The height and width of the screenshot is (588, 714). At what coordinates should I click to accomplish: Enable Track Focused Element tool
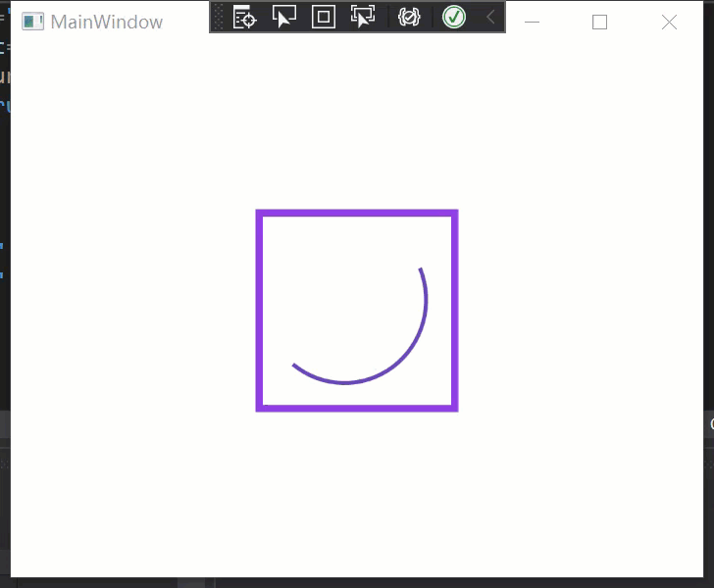[363, 18]
